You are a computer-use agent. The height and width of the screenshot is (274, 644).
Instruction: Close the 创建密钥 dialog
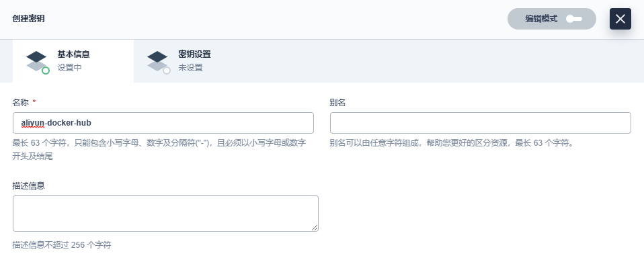(x=620, y=19)
